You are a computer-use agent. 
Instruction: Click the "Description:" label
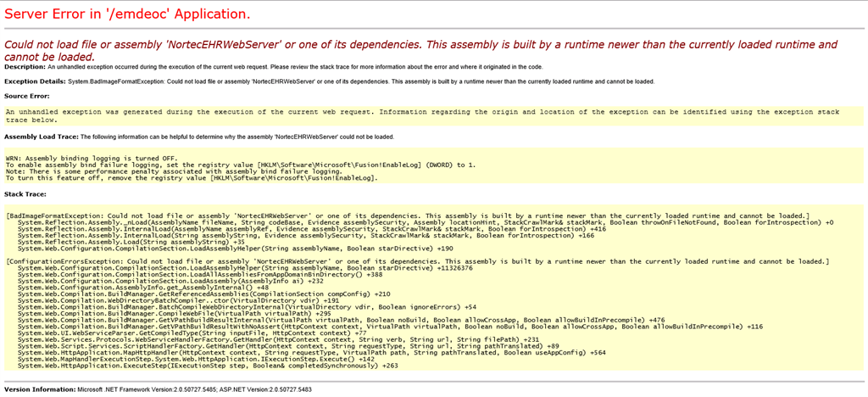coord(25,67)
